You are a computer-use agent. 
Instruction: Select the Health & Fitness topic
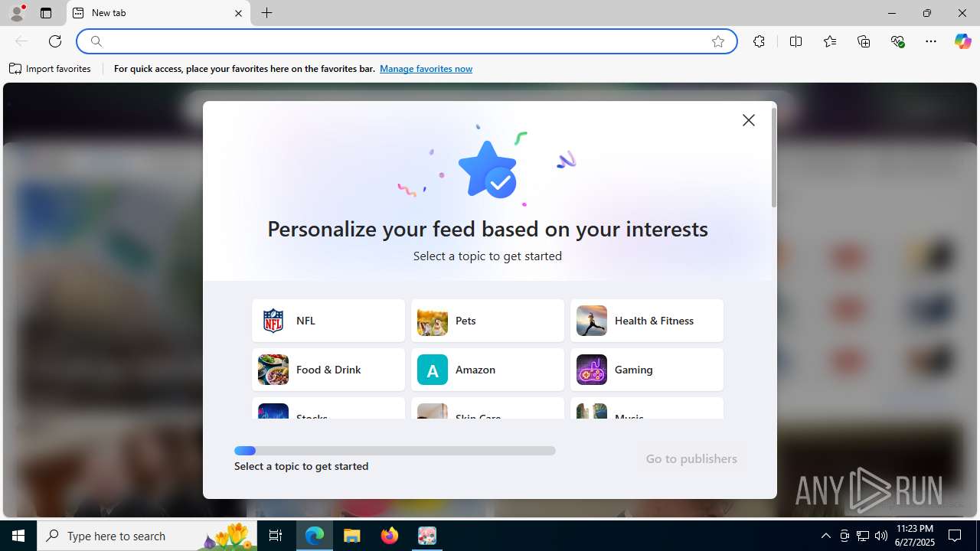point(647,321)
